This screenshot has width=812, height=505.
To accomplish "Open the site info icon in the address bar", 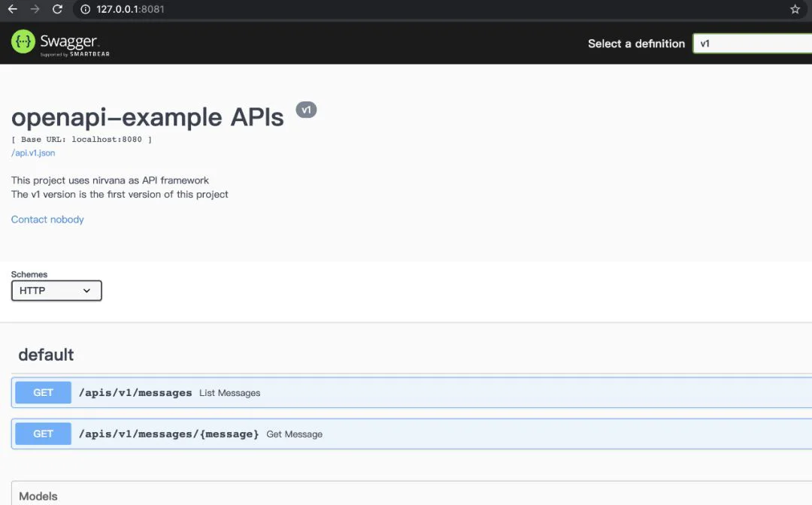I will 86,9.
